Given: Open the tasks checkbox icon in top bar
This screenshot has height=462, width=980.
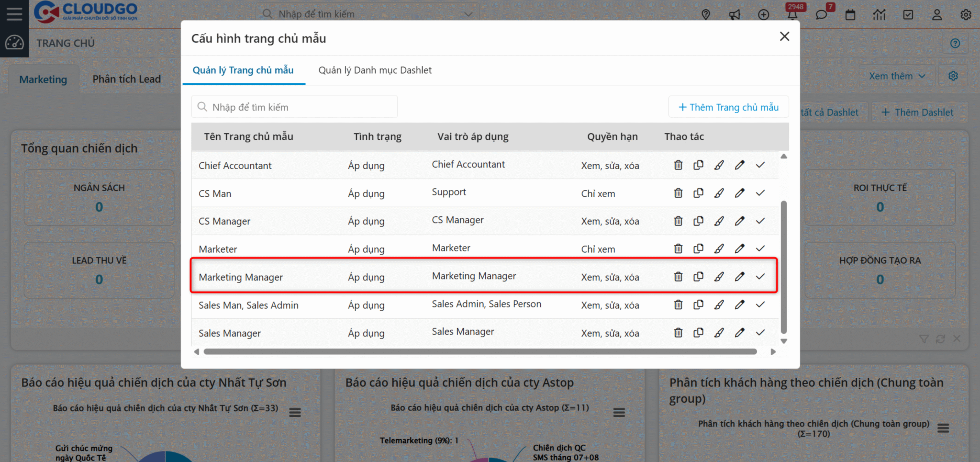Looking at the screenshot, I should point(908,14).
